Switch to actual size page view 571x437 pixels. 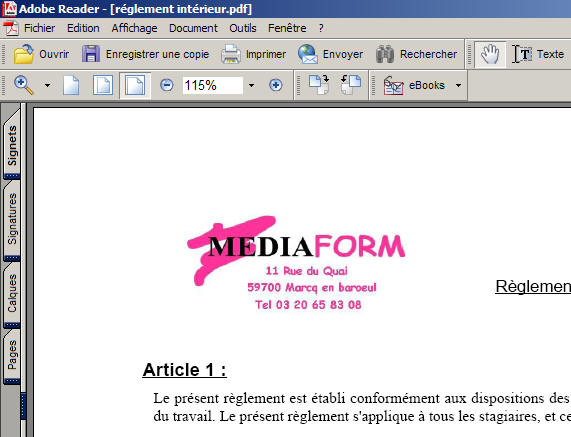71,85
